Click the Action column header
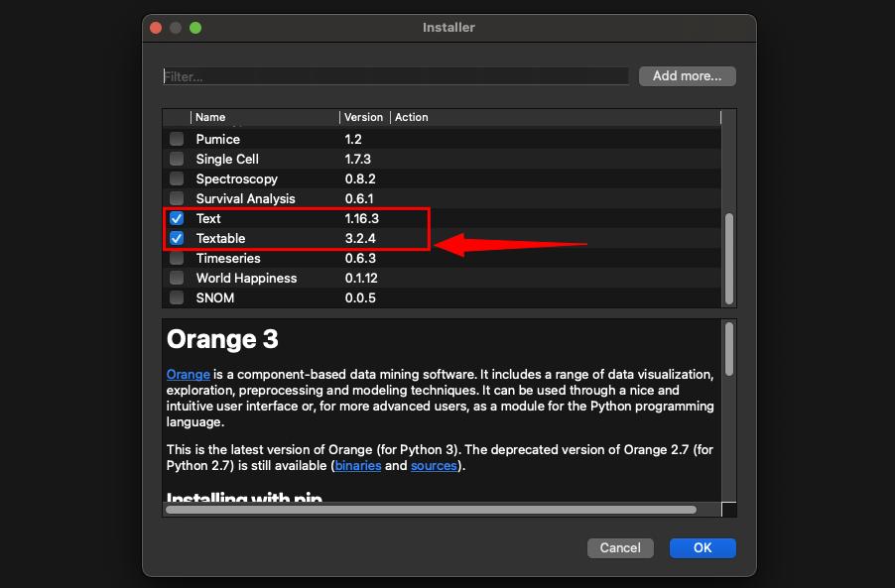This screenshot has width=895, height=588. click(411, 117)
